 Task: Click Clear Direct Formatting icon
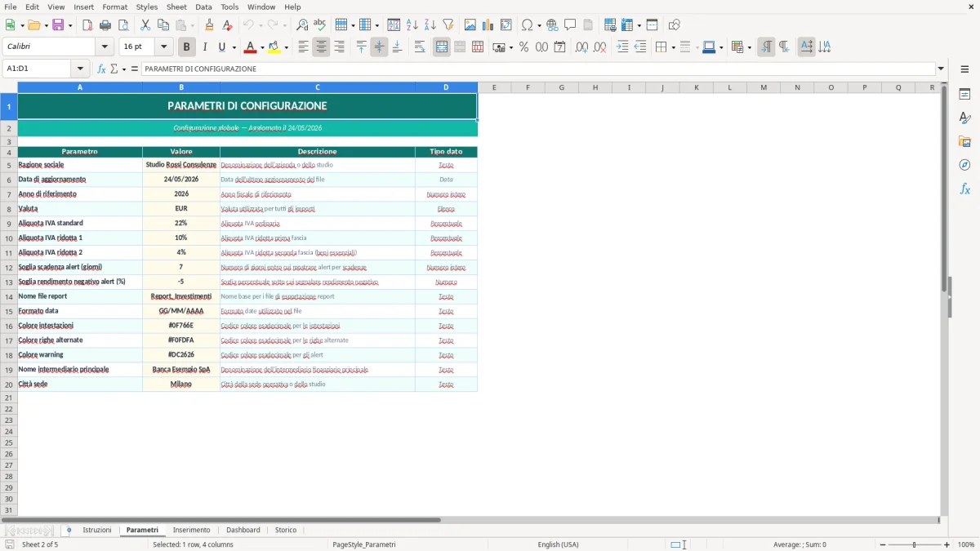pyautogui.click(x=227, y=25)
